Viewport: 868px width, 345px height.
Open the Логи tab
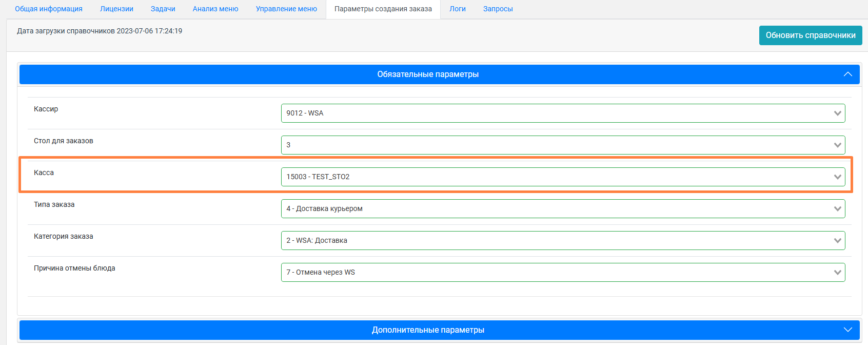coord(458,9)
